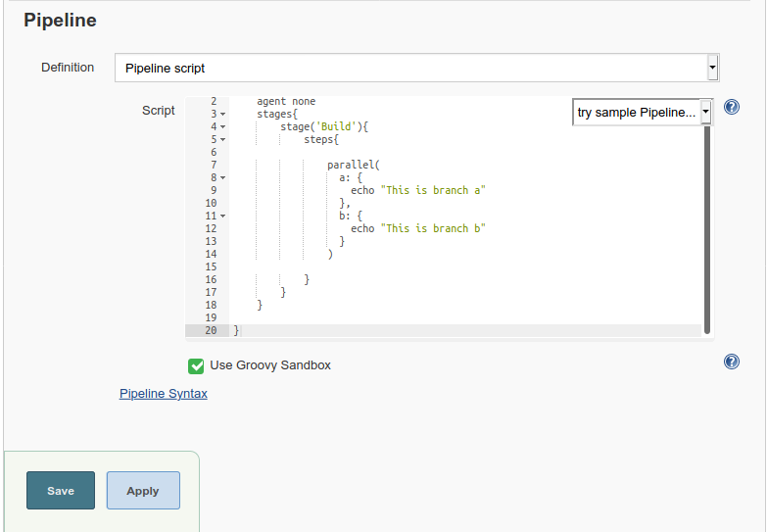767x532 pixels.
Task: Open help for Use Groovy Sandbox
Action: (731, 362)
